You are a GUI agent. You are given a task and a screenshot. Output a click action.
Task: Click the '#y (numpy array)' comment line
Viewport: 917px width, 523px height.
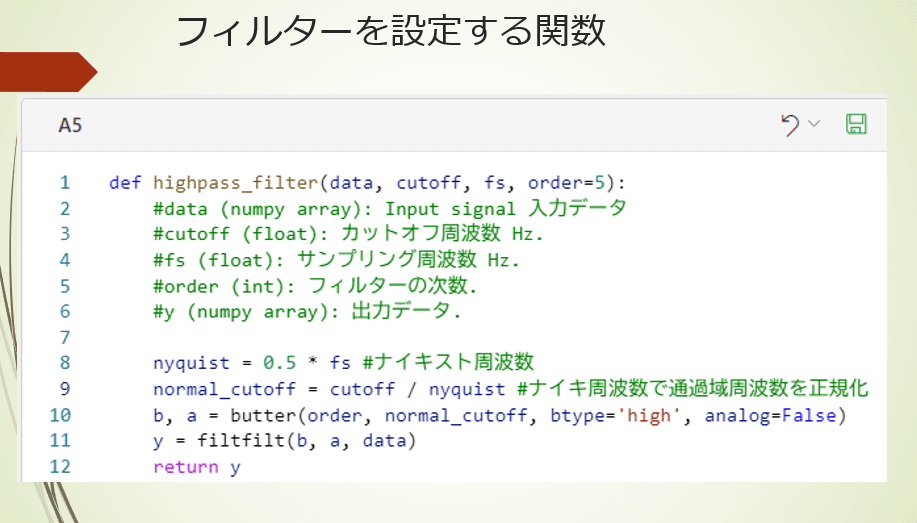pyautogui.click(x=307, y=311)
